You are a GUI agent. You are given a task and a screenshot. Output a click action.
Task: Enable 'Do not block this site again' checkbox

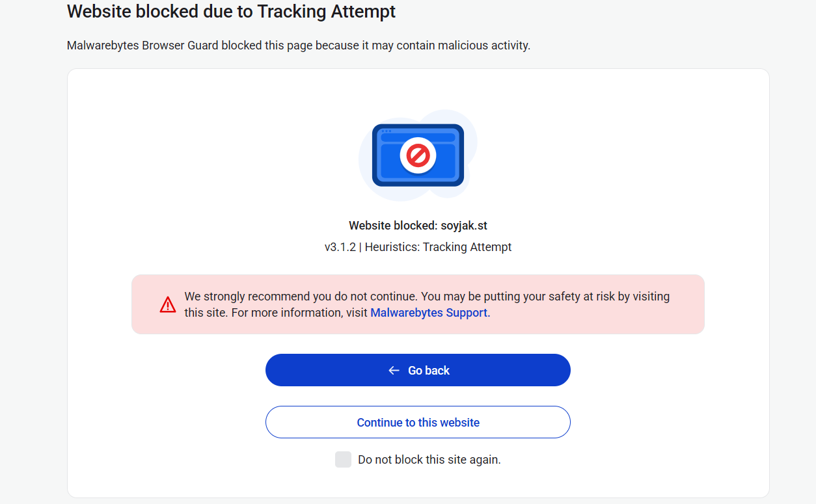click(343, 459)
